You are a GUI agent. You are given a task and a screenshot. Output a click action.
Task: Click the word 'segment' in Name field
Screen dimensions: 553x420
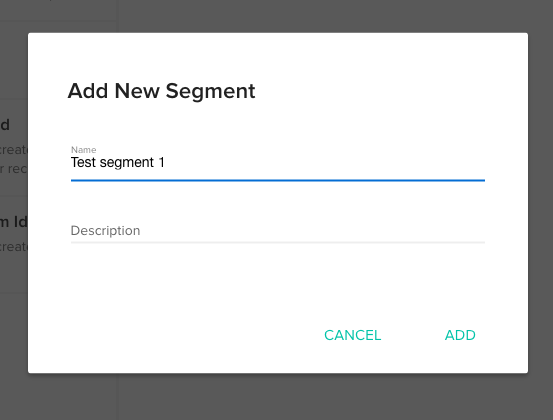(127, 164)
